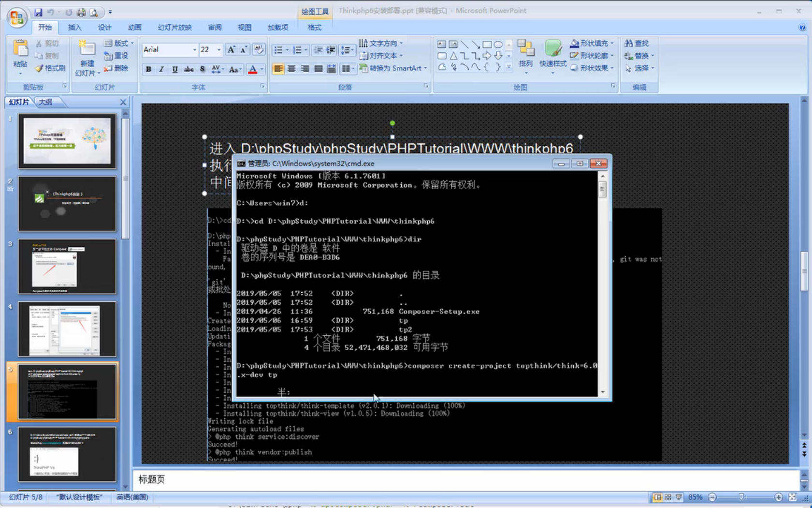This screenshot has height=508, width=812.
Task: Open the Animations ribbon tab
Action: coord(134,28)
